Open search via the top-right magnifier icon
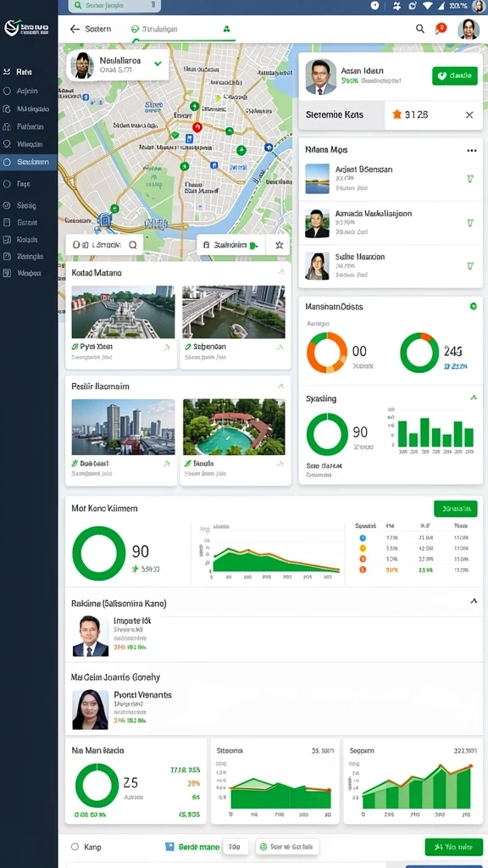Screen dimensions: 488x868 (420, 29)
